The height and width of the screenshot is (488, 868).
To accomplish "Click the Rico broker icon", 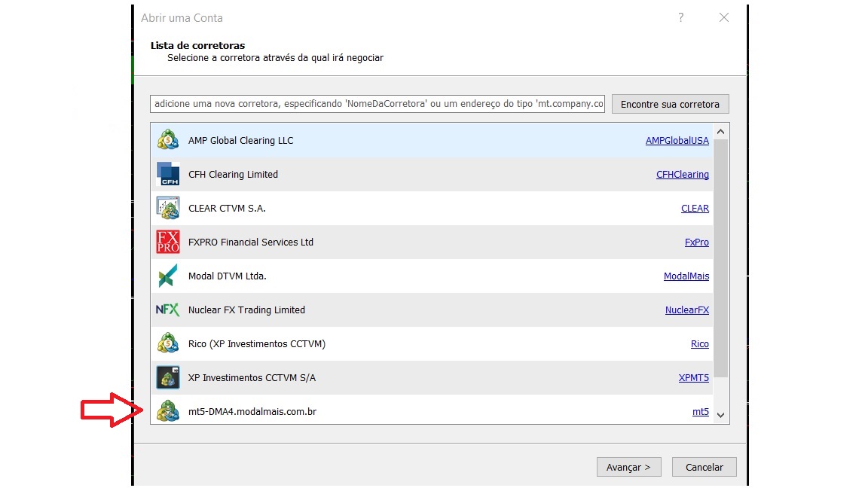I will tap(168, 344).
